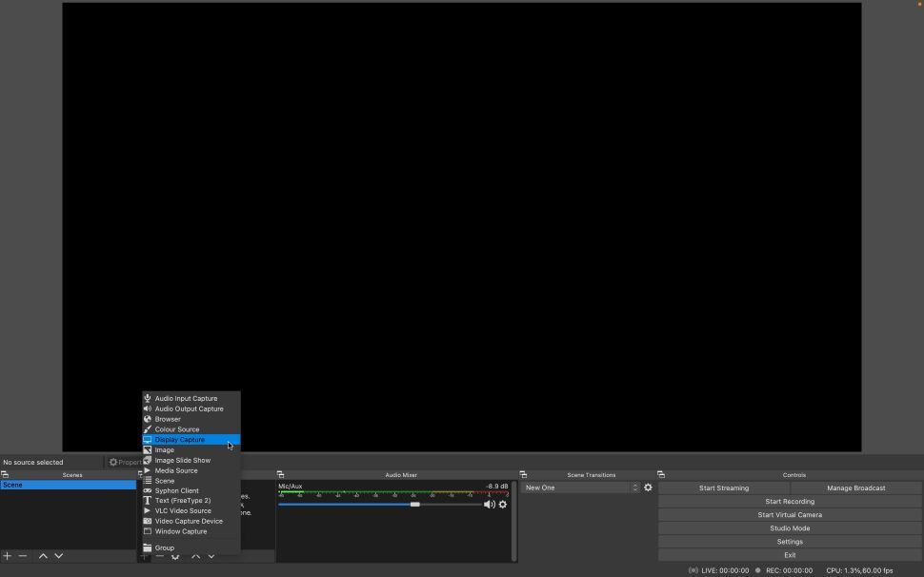924x577 pixels.
Task: Undock the Scene Transitions panel
Action: [523, 474]
